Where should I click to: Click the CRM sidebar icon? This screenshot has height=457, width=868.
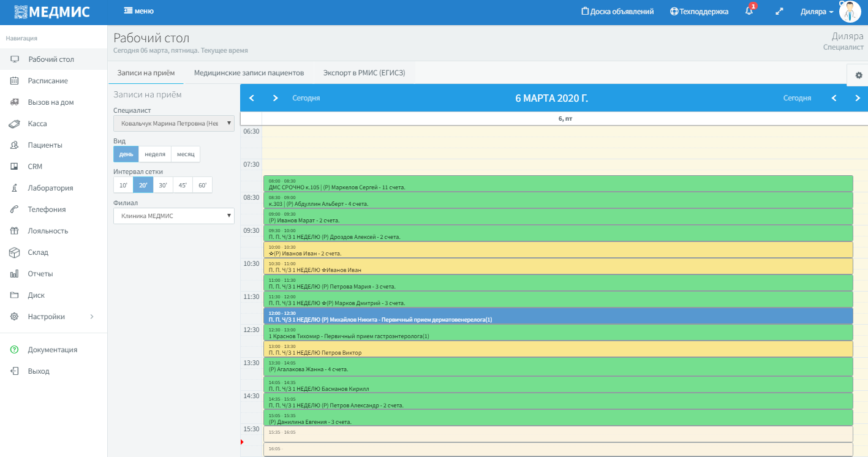tap(15, 167)
